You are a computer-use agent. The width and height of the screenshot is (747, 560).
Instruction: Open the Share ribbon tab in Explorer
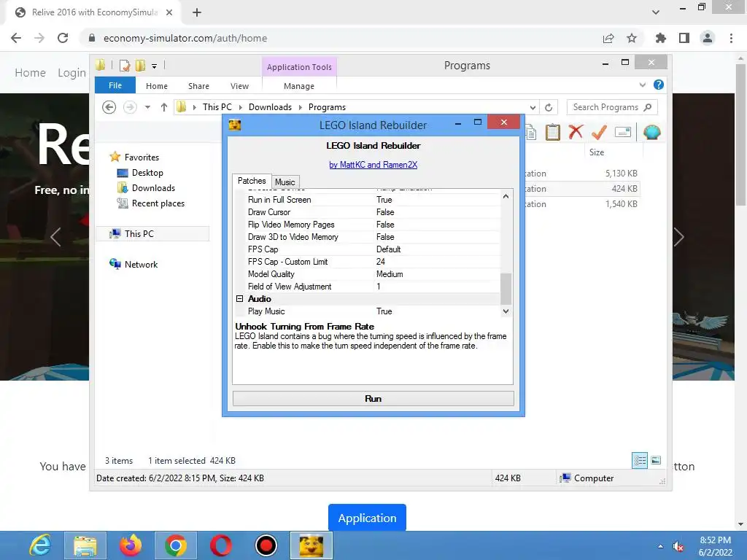pos(198,86)
